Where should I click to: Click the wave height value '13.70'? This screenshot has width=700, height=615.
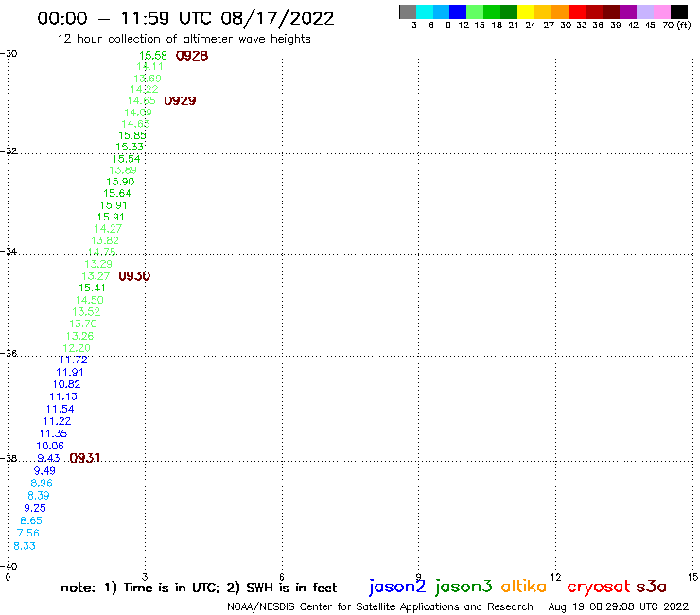tap(83, 324)
